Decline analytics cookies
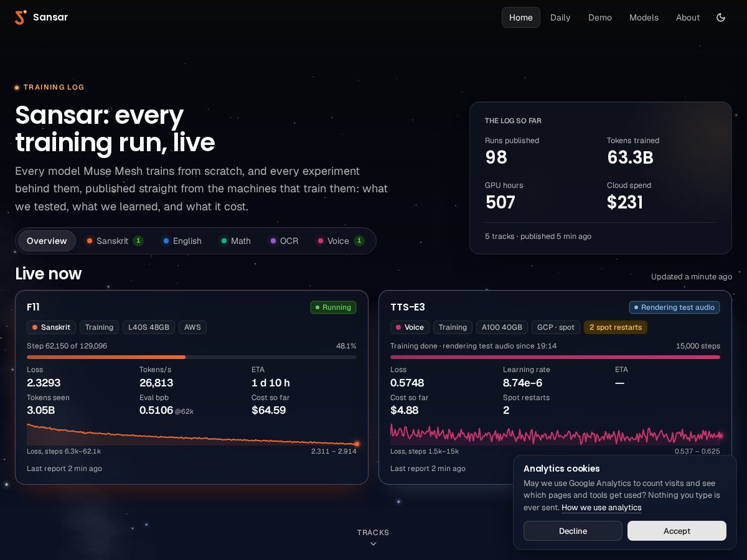747x560 pixels. click(x=573, y=531)
